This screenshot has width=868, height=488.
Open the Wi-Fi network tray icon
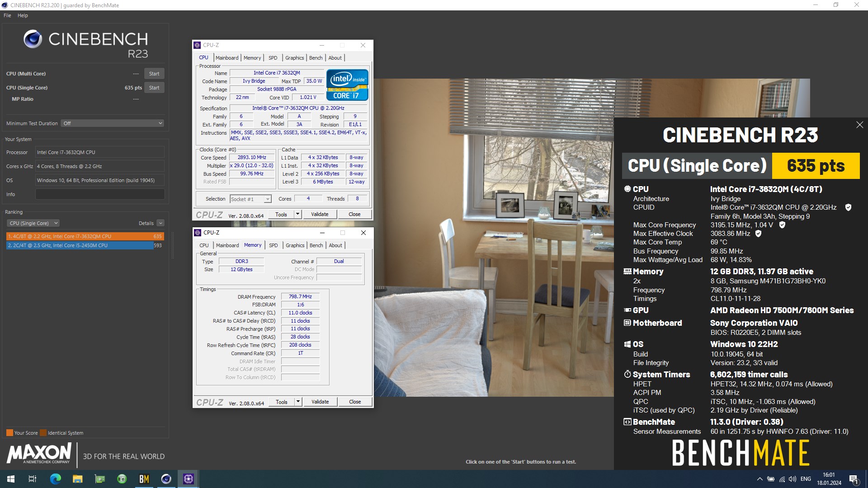(x=782, y=479)
